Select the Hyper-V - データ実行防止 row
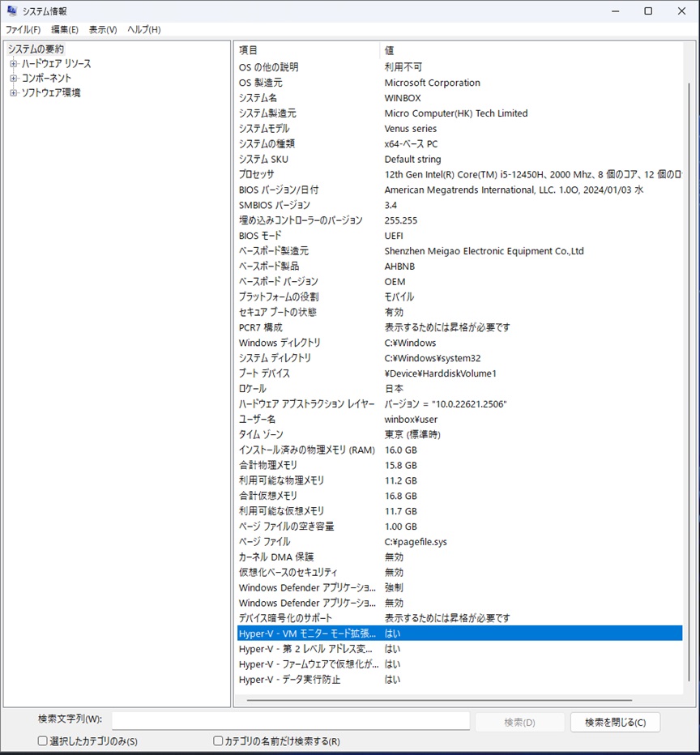Image resolution: width=700 pixels, height=755 pixels. pyautogui.click(x=459, y=680)
